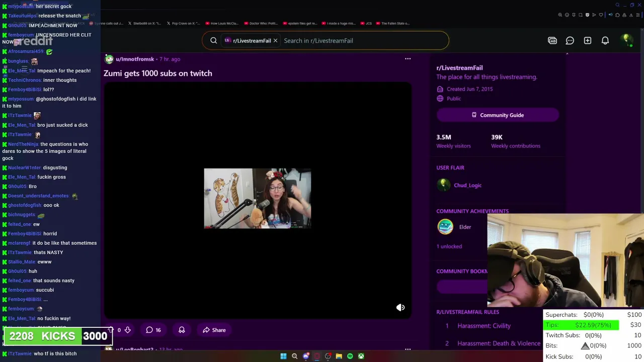Image resolution: width=644 pixels, height=362 pixels.
Task: Open the Community Guide button
Action: (498, 115)
